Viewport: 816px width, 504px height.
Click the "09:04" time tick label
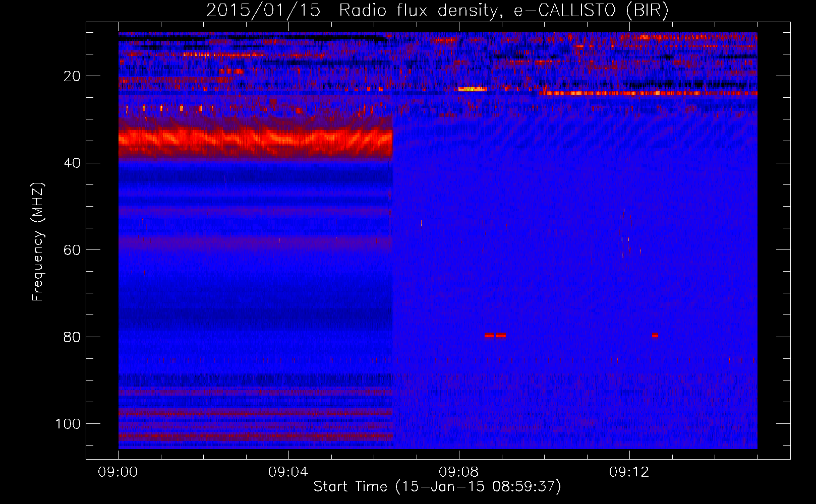pos(288,472)
